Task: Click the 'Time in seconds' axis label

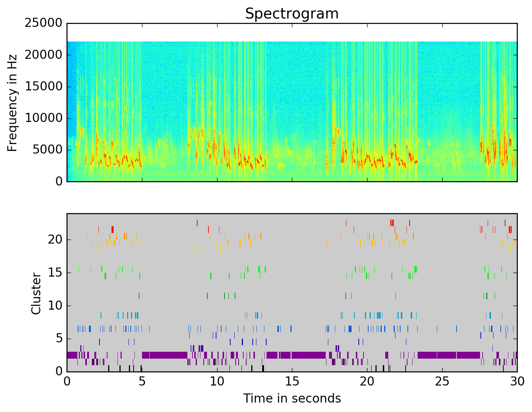Action: pyautogui.click(x=292, y=398)
